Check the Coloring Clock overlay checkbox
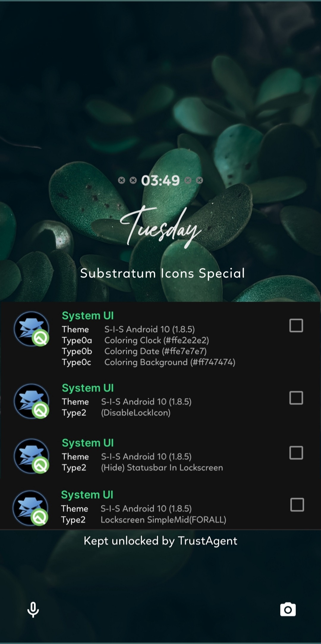Viewport: 321px width, 644px height. click(x=296, y=325)
